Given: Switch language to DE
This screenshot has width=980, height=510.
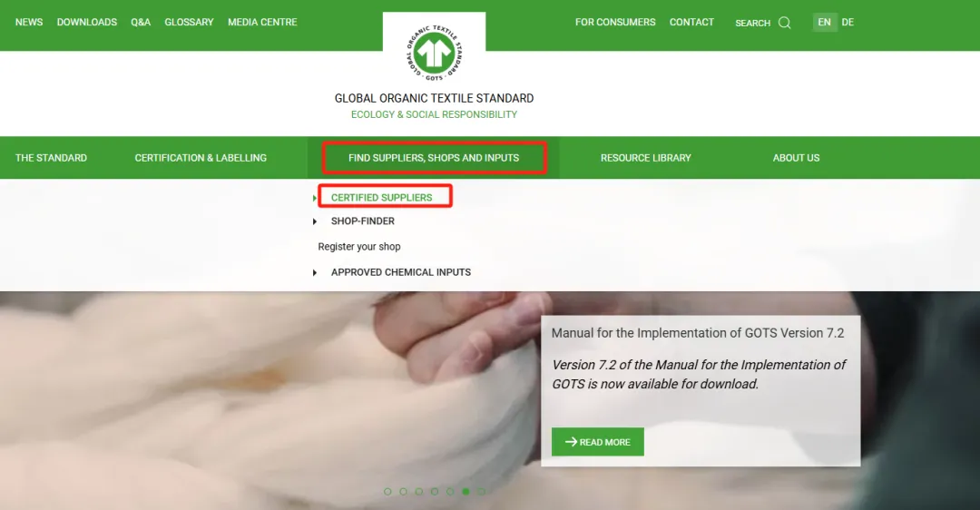Looking at the screenshot, I should click(x=848, y=22).
